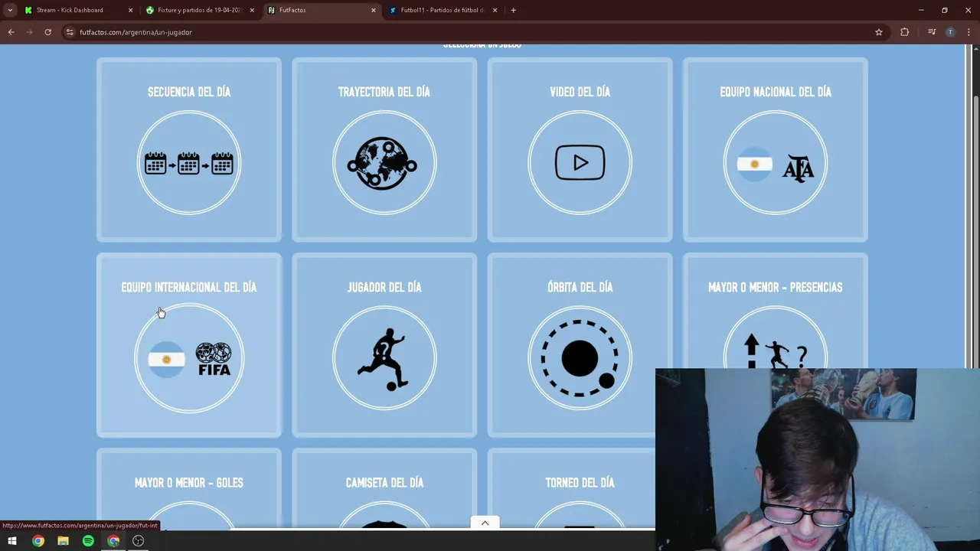Open the Video del Día play icon

click(x=580, y=163)
